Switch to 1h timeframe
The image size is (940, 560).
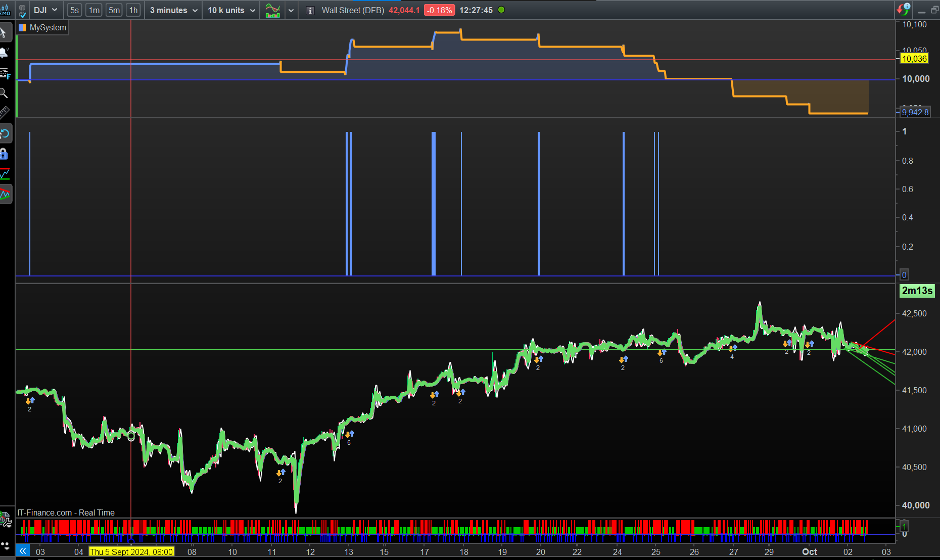pyautogui.click(x=133, y=10)
